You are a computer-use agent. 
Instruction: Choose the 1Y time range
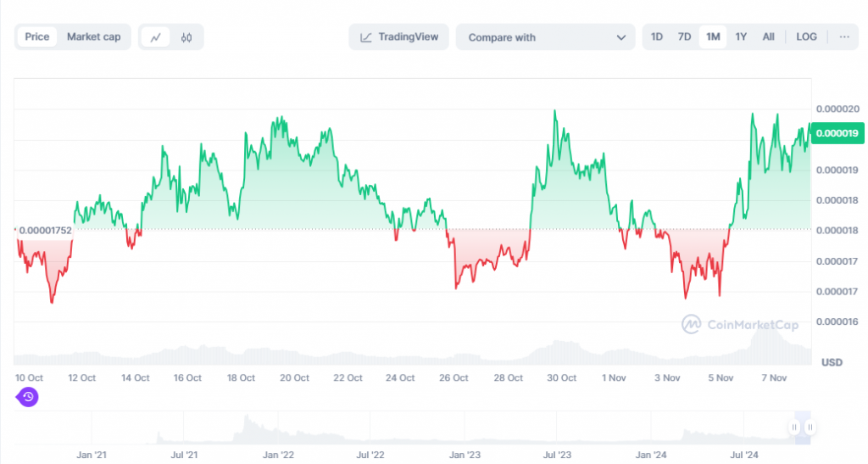741,36
